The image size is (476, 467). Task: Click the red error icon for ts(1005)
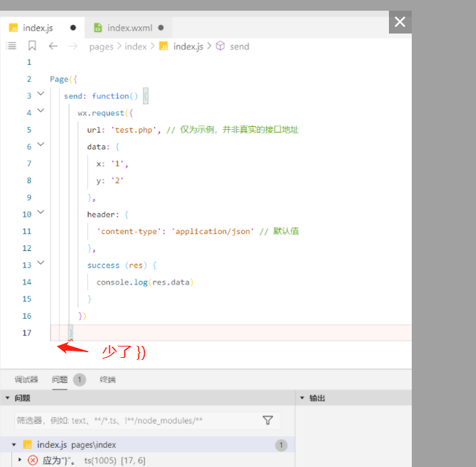point(33,461)
